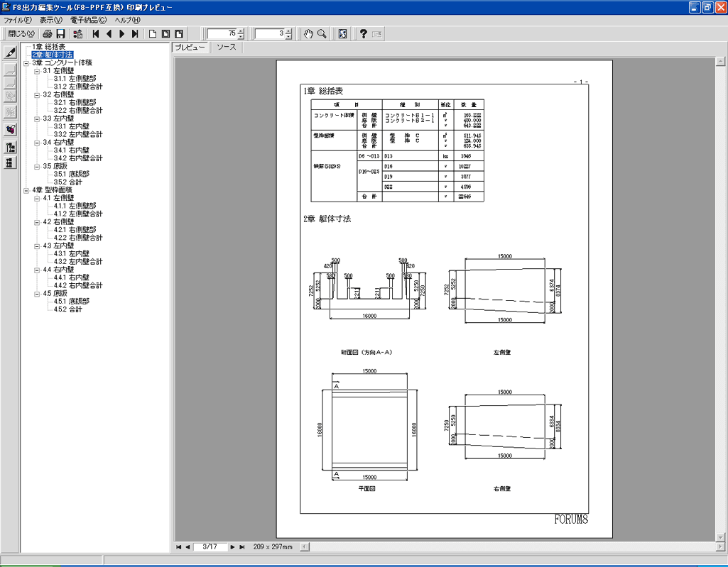The image size is (728, 567).
Task: Select 2章 躯体寸法 in the tree
Action: click(52, 55)
